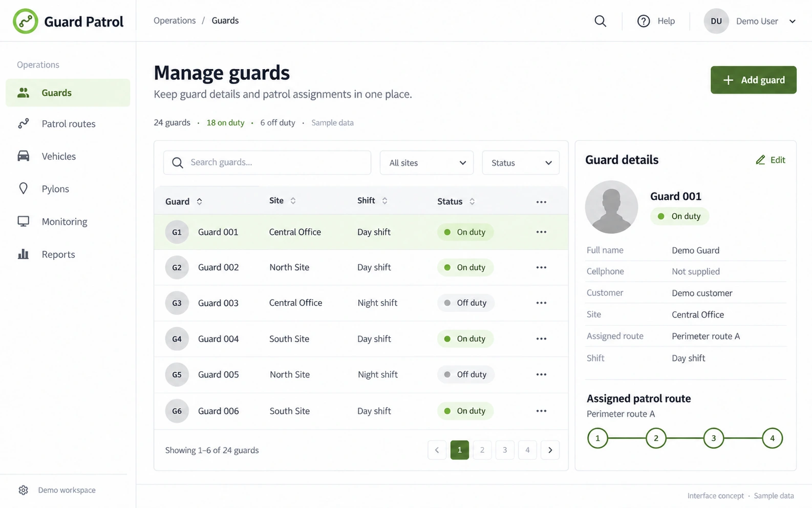The height and width of the screenshot is (508, 812).
Task: Open the search magnifier in top bar
Action: point(600,21)
